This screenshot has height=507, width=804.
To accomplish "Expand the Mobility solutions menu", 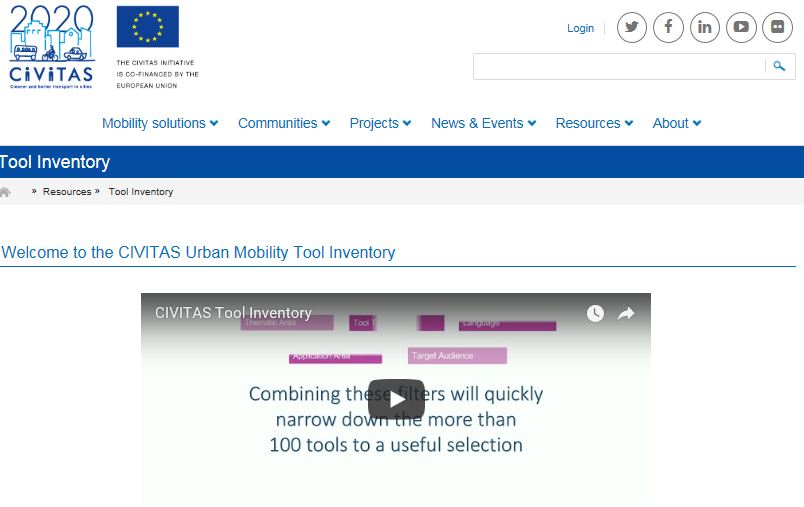I will pos(160,123).
